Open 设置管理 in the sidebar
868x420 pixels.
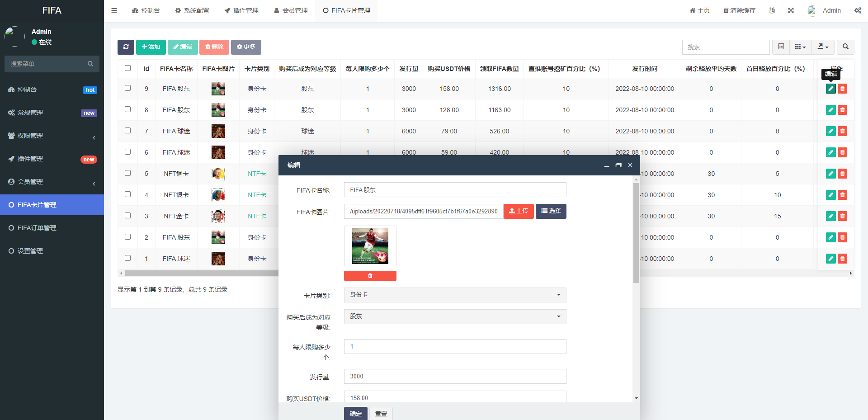coord(52,251)
